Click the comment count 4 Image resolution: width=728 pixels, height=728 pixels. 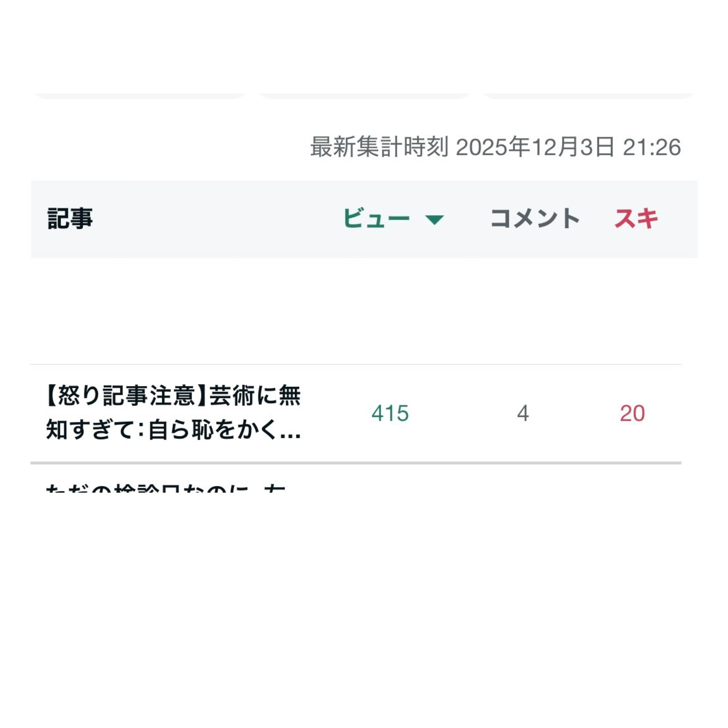(523, 414)
